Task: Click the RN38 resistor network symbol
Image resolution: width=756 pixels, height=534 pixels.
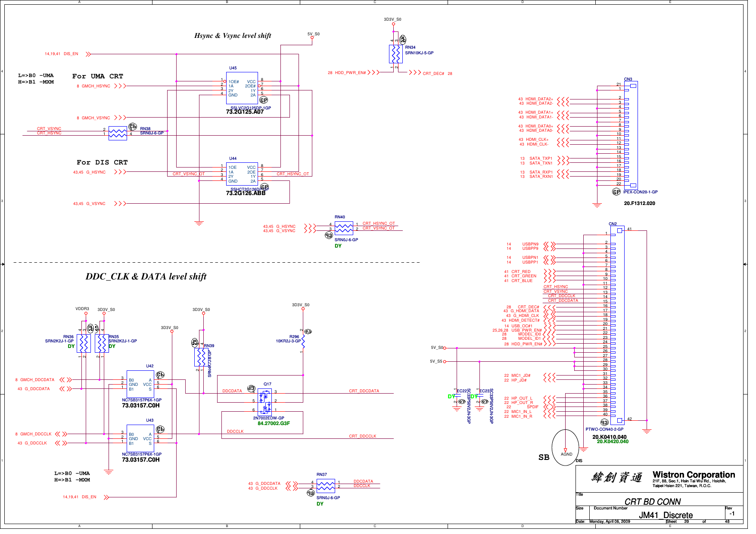Action: coord(118,133)
